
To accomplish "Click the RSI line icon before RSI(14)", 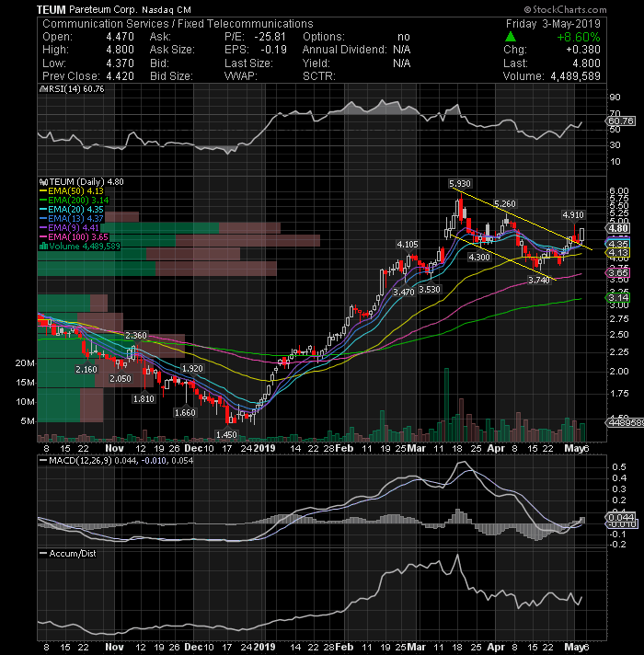I will (42, 89).
